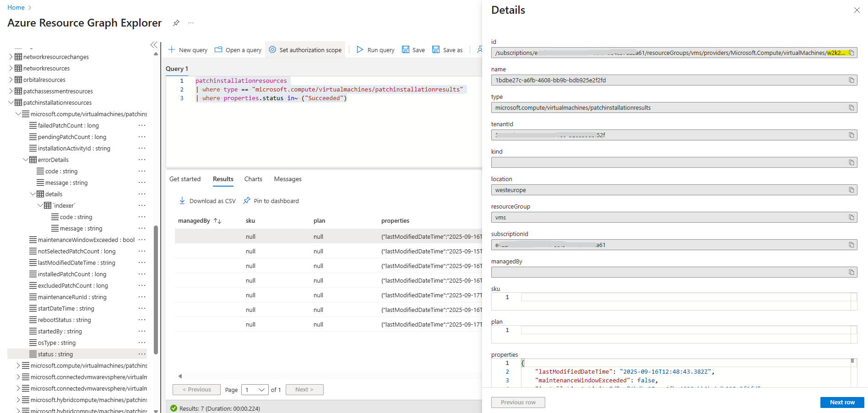Open options for errorDetails node
Viewport: 868px width, 413px height.
coord(142,160)
